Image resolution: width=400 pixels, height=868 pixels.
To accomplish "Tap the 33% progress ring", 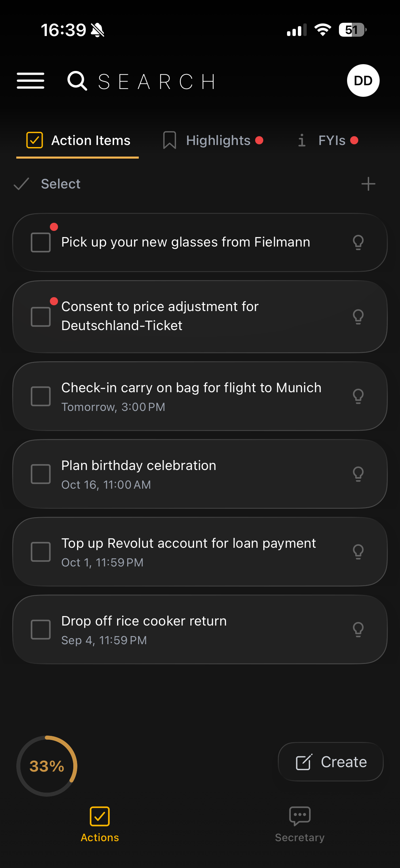I will (47, 766).
